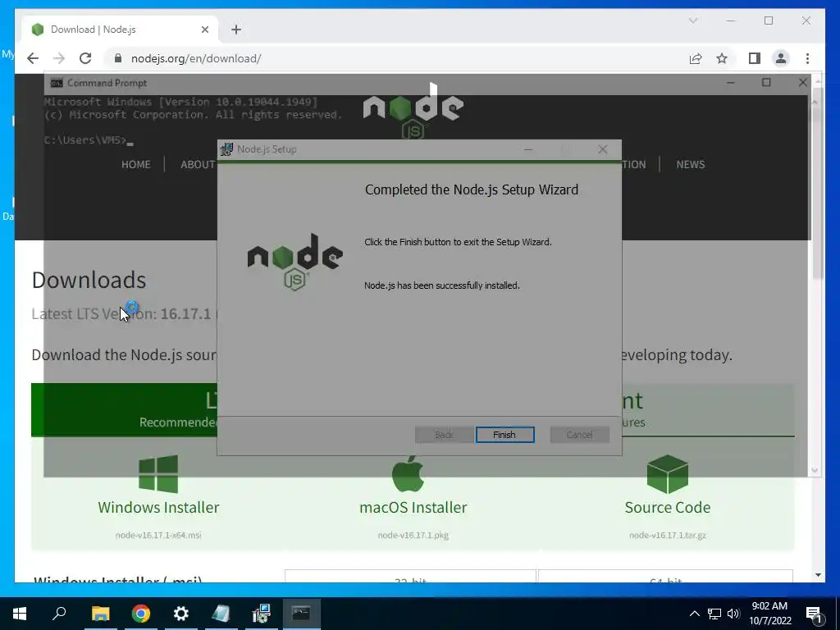Image resolution: width=840 pixels, height=630 pixels.
Task: Close the Node.js Setup dialog
Action: (x=603, y=149)
